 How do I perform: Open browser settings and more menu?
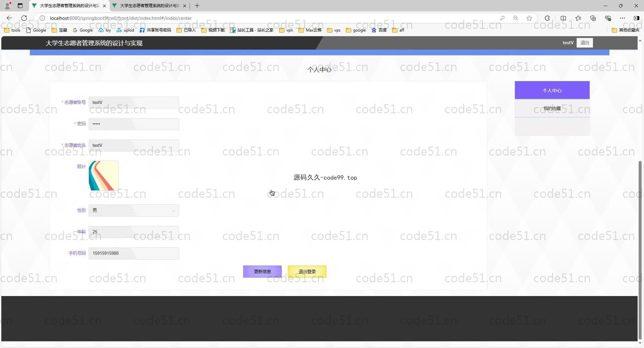[x=623, y=18]
